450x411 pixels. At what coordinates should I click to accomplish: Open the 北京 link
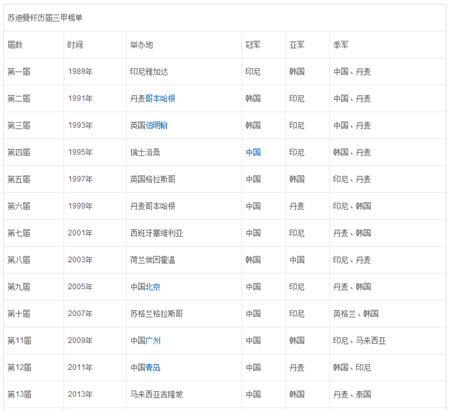tap(153, 287)
